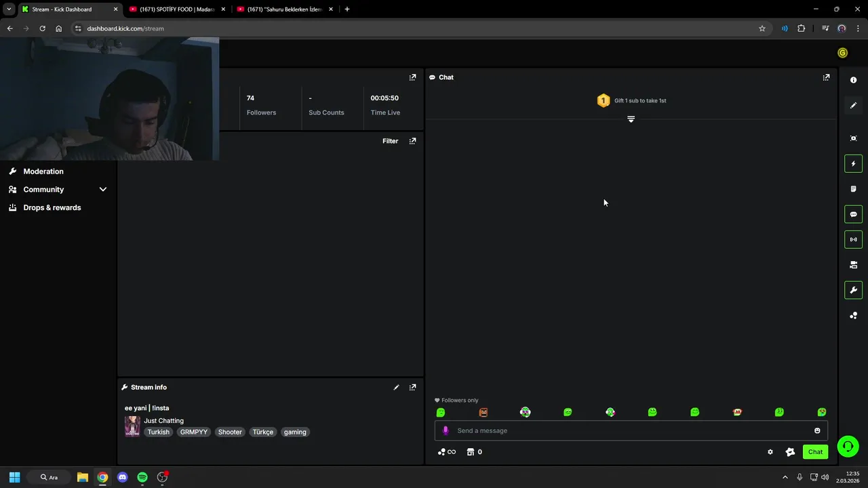Click the 'ee yani | !insta' stream title
868x488 pixels.
coord(146,408)
